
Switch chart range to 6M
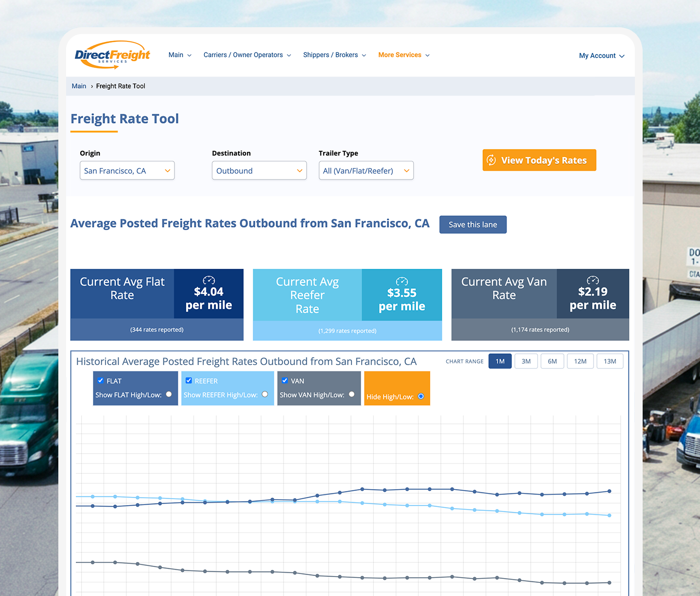552,361
